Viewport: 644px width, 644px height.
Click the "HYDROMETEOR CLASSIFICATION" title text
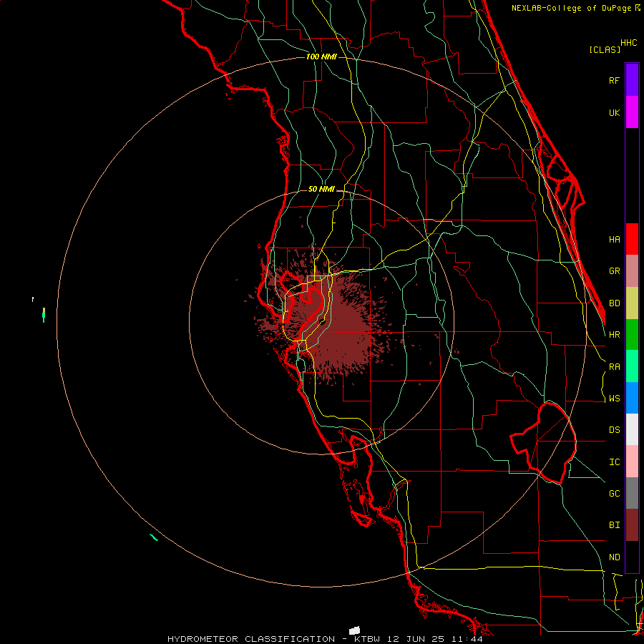coord(251,639)
